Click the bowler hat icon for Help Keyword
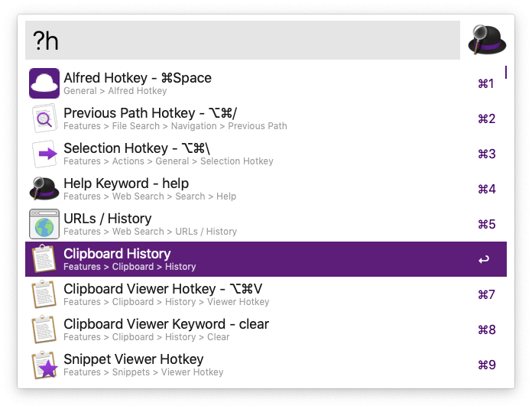 pos(44,189)
